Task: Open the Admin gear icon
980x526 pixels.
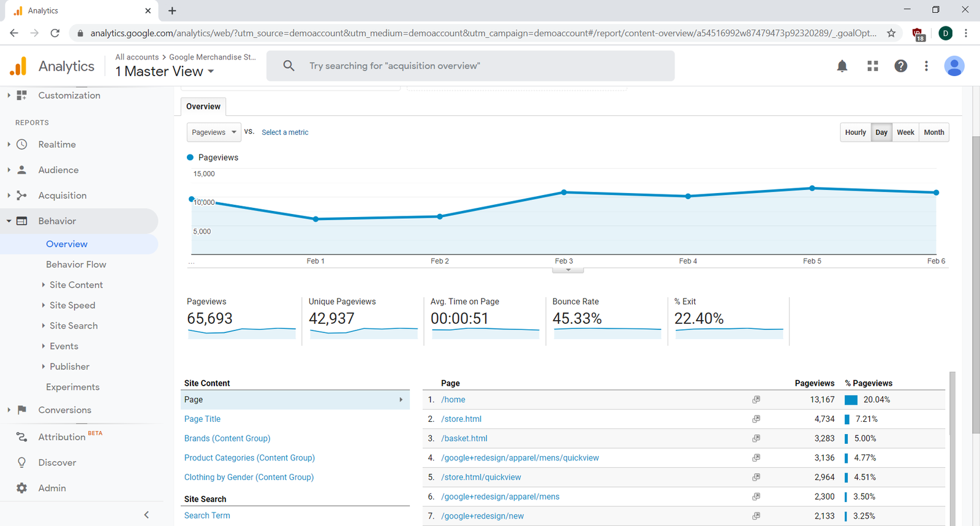Action: pos(22,488)
